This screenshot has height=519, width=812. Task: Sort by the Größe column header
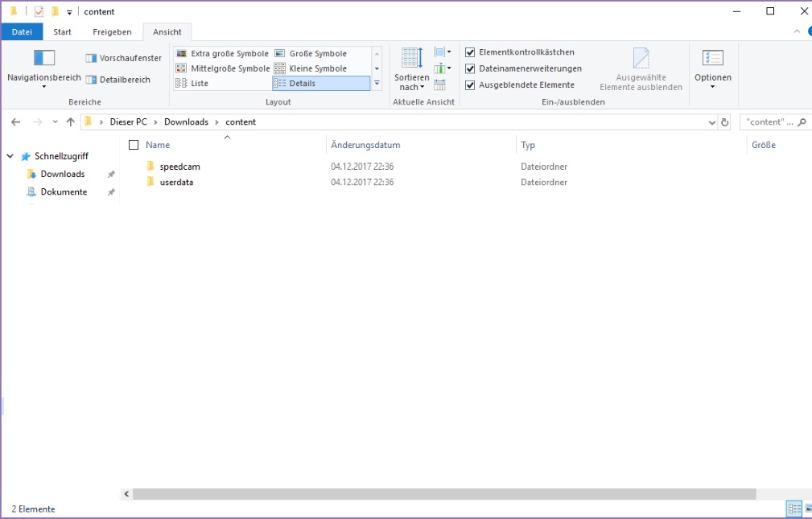764,146
